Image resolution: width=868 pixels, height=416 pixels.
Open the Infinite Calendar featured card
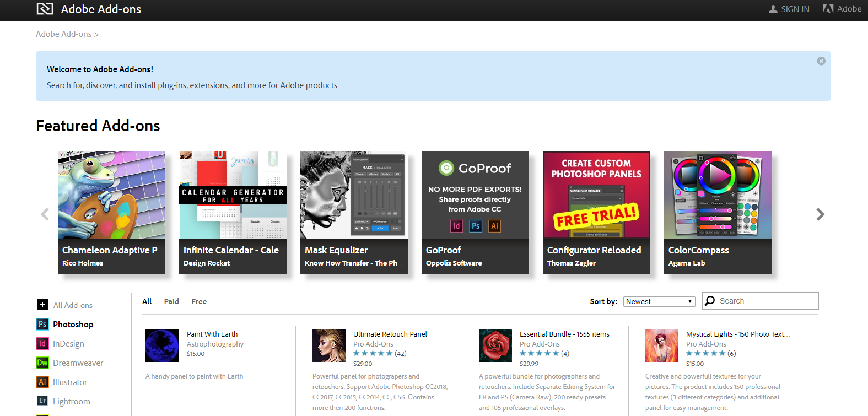(233, 212)
